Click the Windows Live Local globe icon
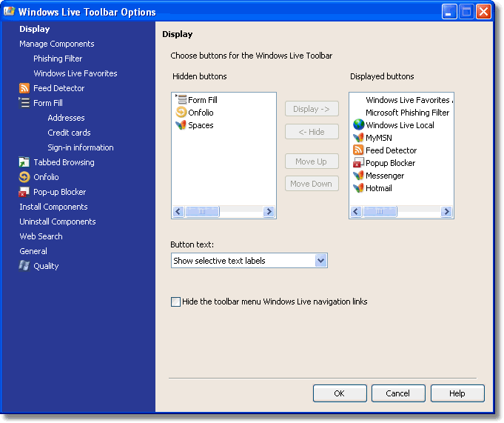504x423 pixels. pos(358,124)
